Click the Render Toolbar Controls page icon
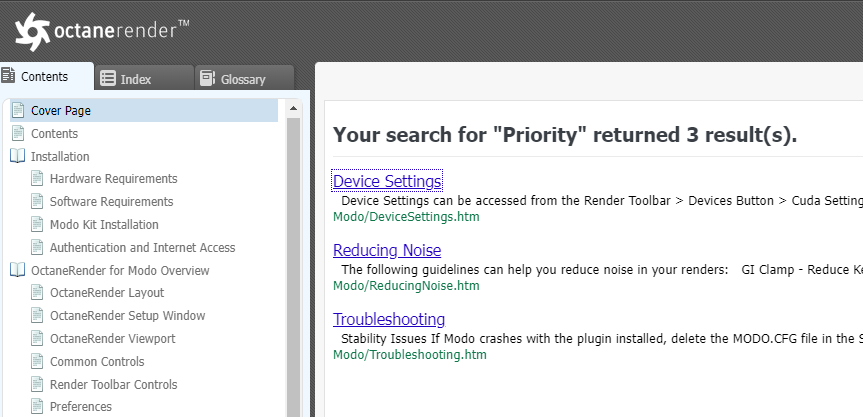863x417 pixels. coord(37,384)
